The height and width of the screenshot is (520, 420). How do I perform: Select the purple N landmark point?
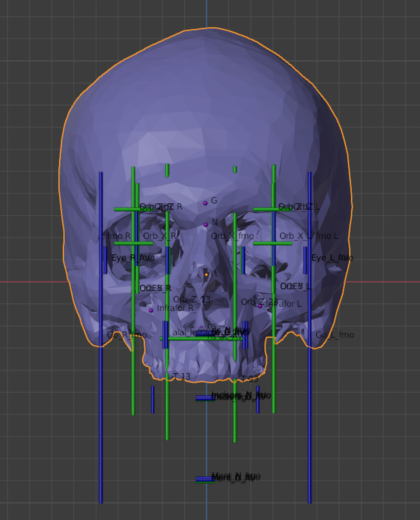tap(206, 225)
